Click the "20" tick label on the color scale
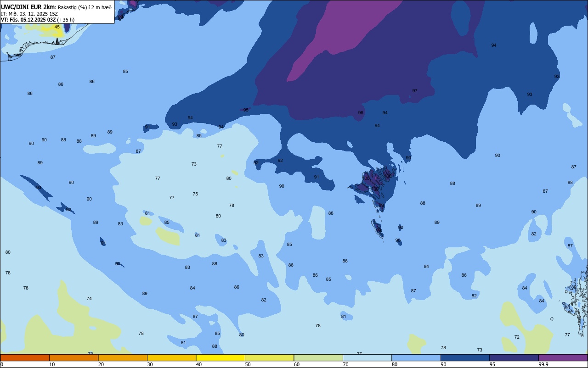588x368 pixels. (101, 364)
